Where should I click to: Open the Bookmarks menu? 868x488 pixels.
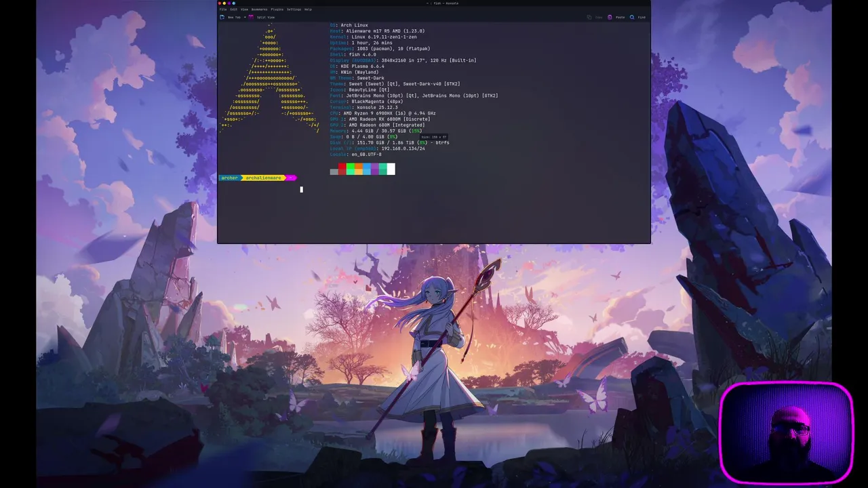(259, 9)
